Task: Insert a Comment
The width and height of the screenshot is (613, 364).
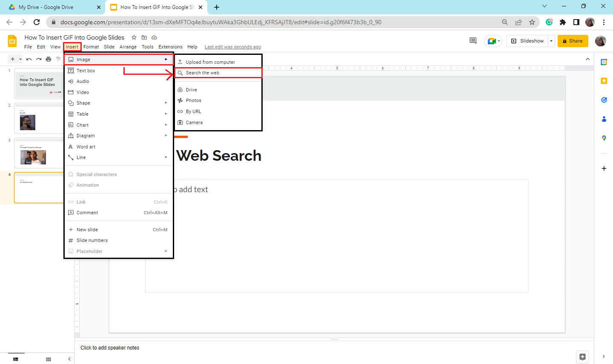Action: (119, 213)
